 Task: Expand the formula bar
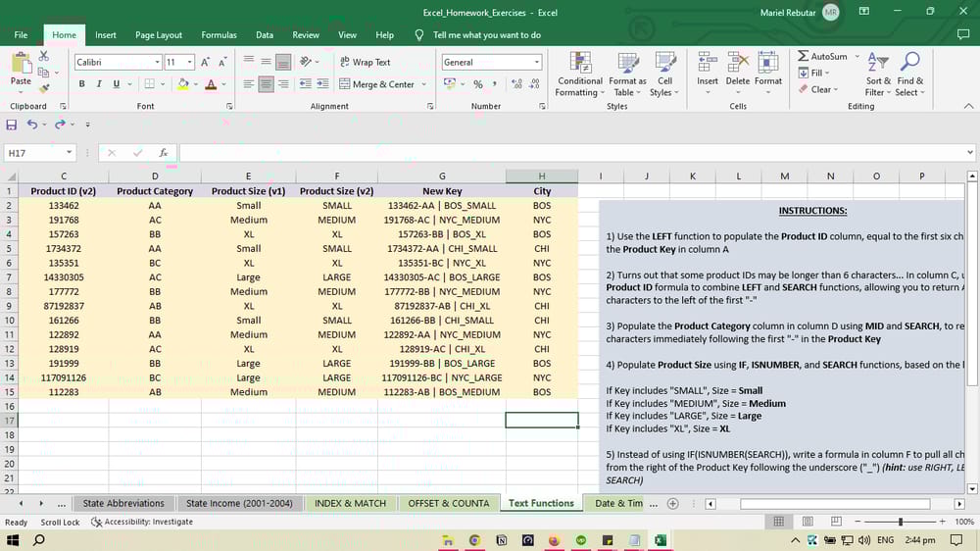[x=969, y=152]
